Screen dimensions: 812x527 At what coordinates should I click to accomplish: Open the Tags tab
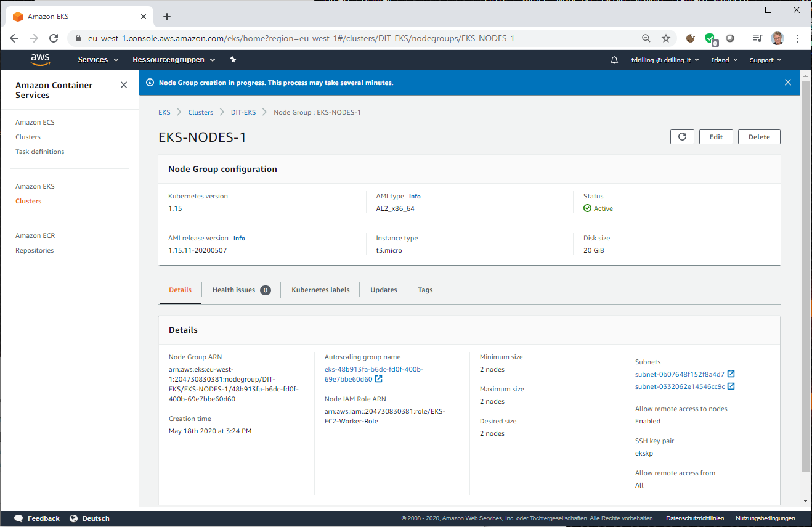(425, 290)
